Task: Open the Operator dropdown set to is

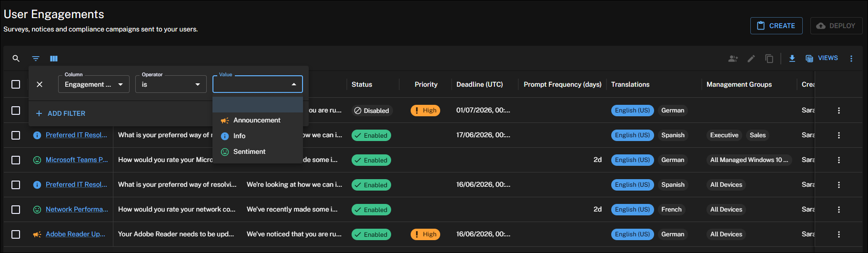Action: click(171, 84)
